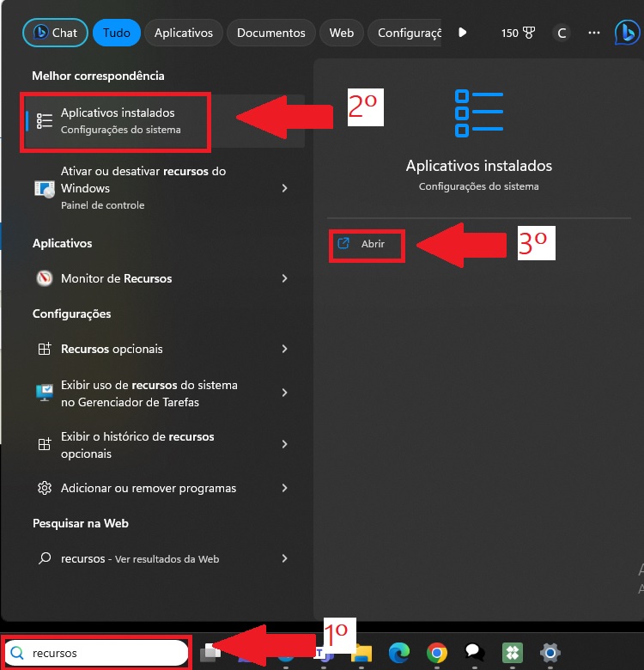Viewport: 644px width, 670px height.
Task: Expand the web search result chevron
Action: pos(284,558)
